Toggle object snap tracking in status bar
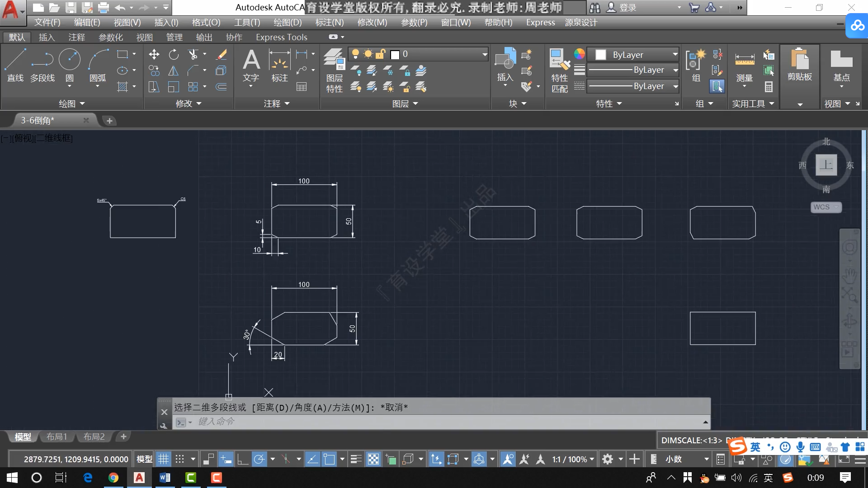The width and height of the screenshot is (868, 488). pos(312,460)
